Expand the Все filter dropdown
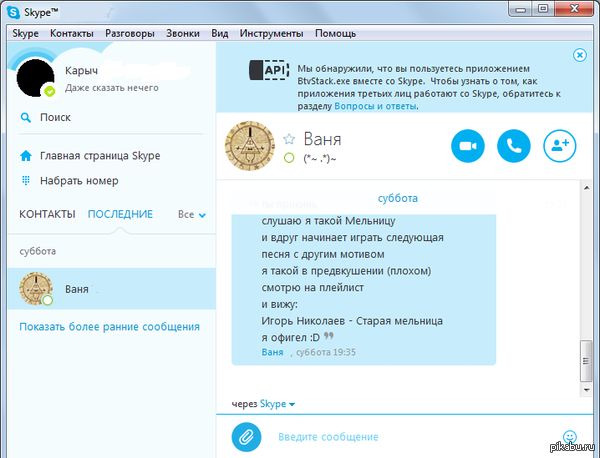This screenshot has height=458, width=600. (191, 214)
